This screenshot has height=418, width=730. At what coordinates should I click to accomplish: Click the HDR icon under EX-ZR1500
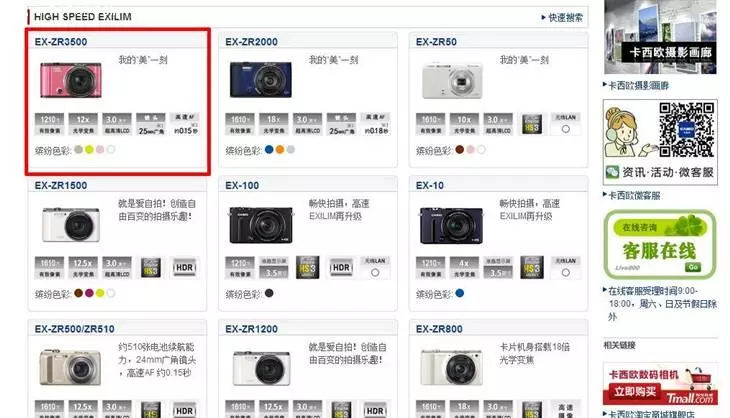(184, 268)
